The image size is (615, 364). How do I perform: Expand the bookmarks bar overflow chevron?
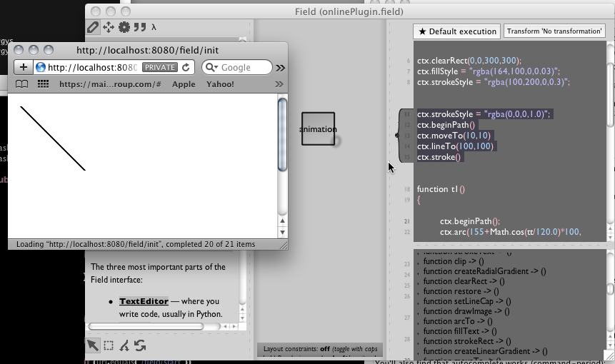(x=279, y=84)
